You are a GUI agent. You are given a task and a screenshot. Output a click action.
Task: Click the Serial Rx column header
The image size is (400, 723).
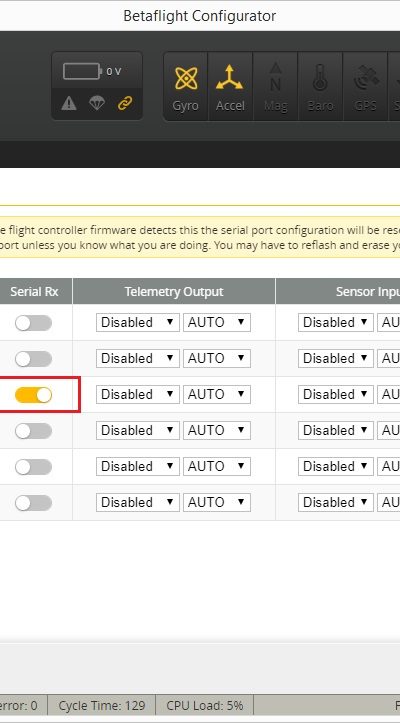34,291
